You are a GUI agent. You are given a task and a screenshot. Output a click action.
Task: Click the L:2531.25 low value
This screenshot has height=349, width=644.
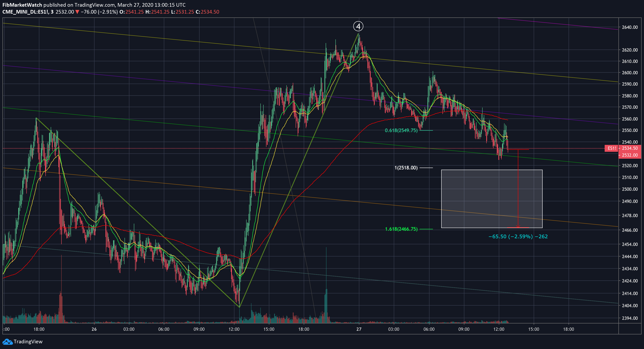coord(182,12)
